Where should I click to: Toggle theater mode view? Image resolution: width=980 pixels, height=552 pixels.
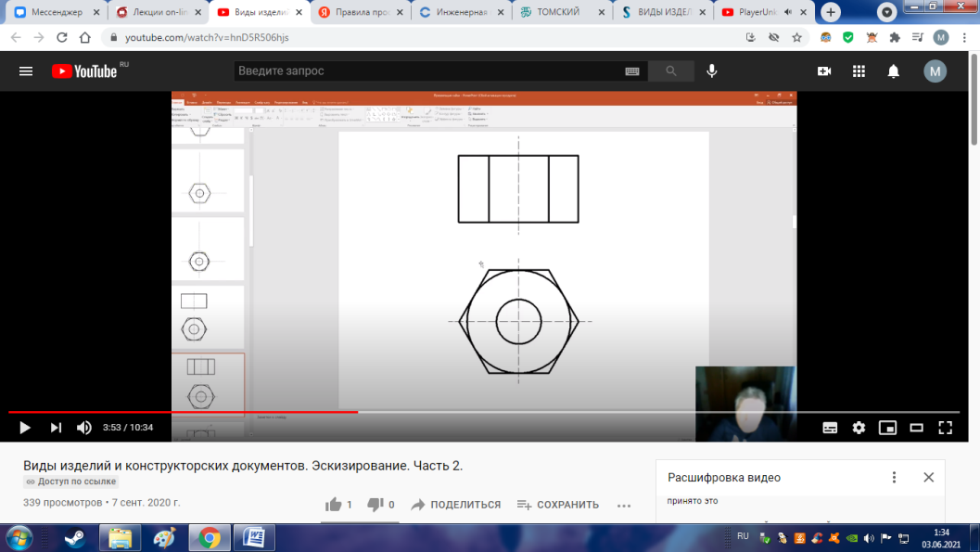(916, 428)
